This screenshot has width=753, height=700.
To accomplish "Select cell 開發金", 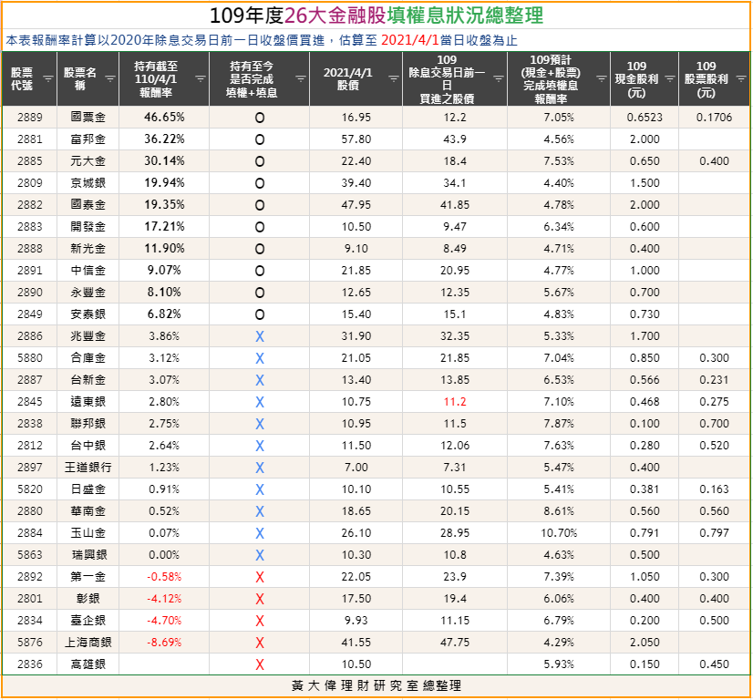I will 88,227.
